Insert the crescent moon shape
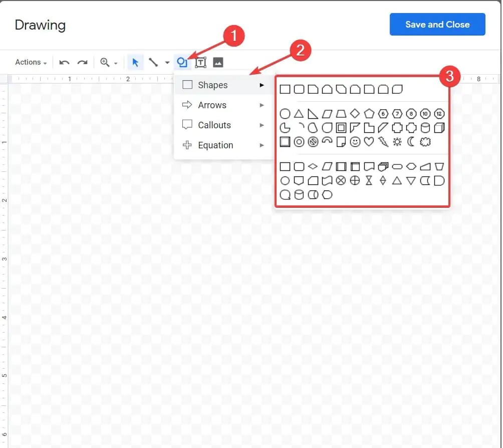 point(411,142)
